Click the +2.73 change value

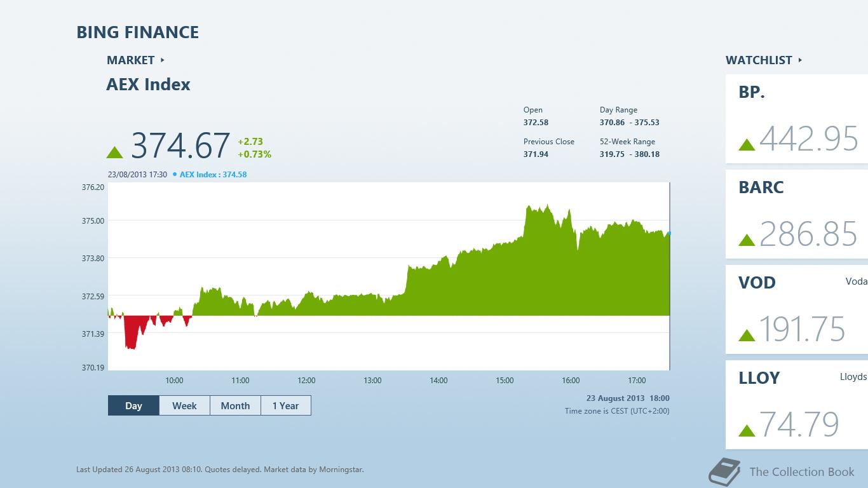click(250, 142)
